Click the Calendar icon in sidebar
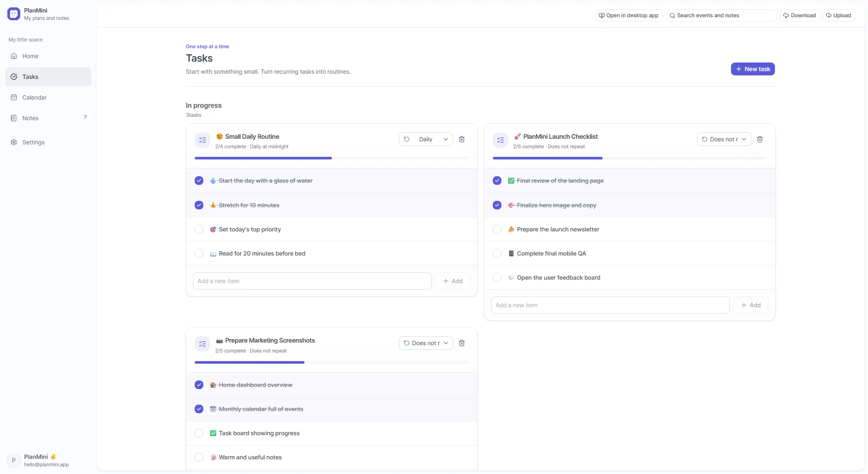The image size is (868, 474). [x=14, y=97]
